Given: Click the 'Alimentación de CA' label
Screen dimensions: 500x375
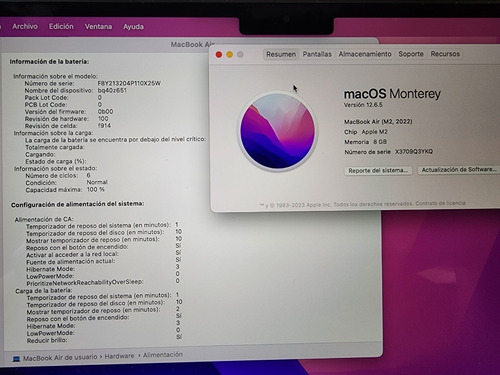Looking at the screenshot, I should (x=44, y=219).
